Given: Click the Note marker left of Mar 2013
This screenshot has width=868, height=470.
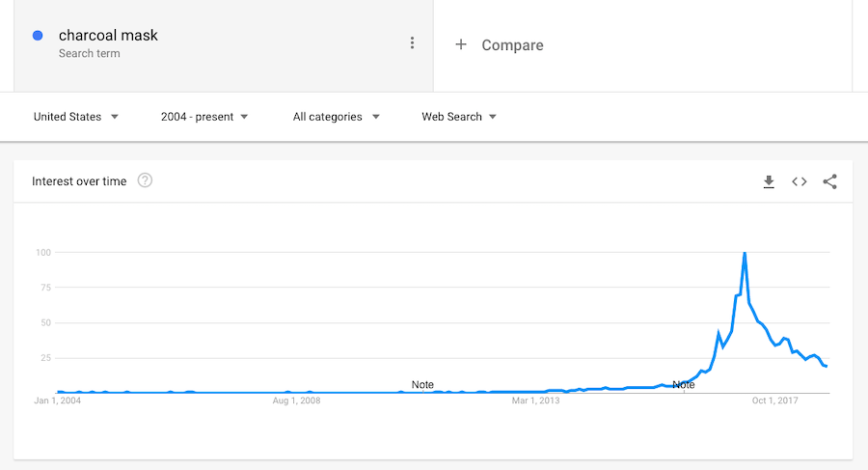Looking at the screenshot, I should point(422,384).
